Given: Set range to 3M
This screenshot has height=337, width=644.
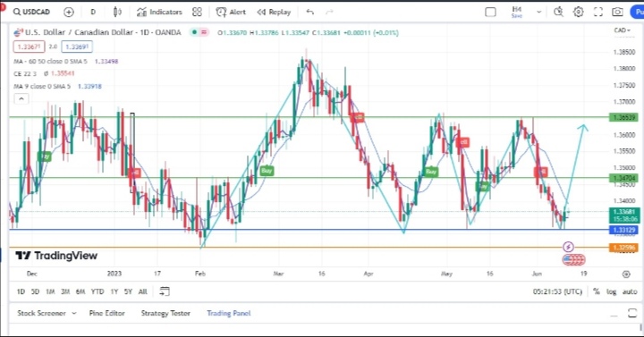Looking at the screenshot, I should pyautogui.click(x=65, y=291).
